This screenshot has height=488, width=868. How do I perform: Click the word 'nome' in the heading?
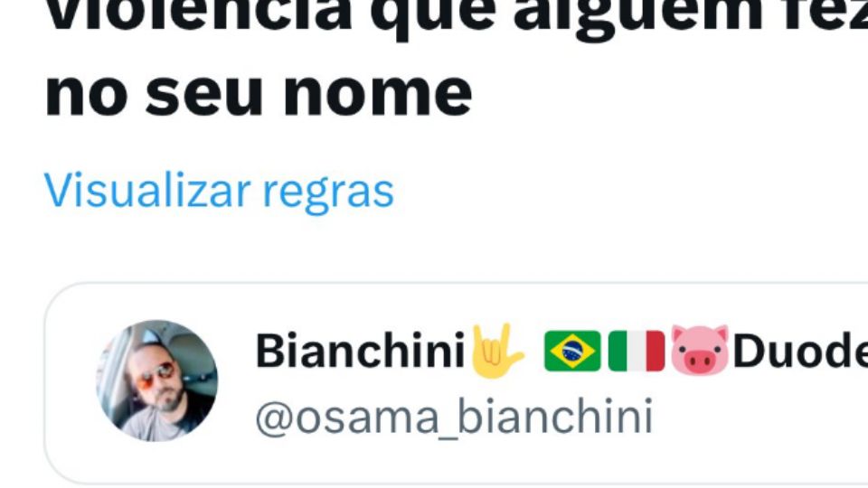[378, 94]
